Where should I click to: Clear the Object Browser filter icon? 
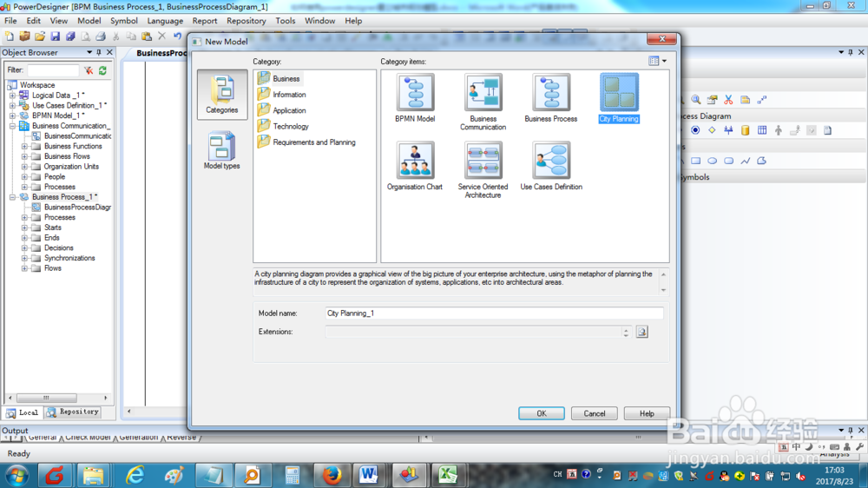(x=89, y=70)
